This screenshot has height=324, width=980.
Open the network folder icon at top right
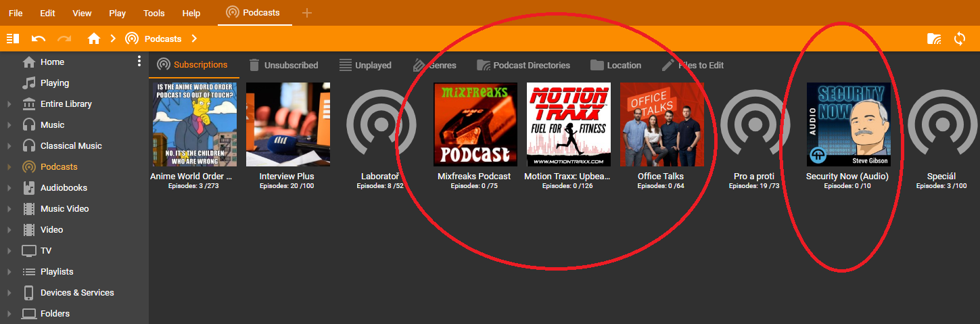pos(934,39)
